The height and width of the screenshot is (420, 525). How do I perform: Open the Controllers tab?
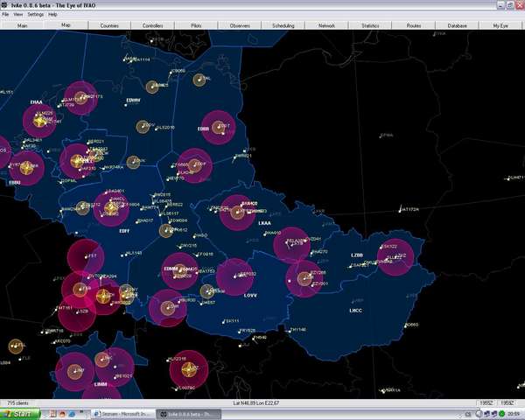click(x=152, y=25)
